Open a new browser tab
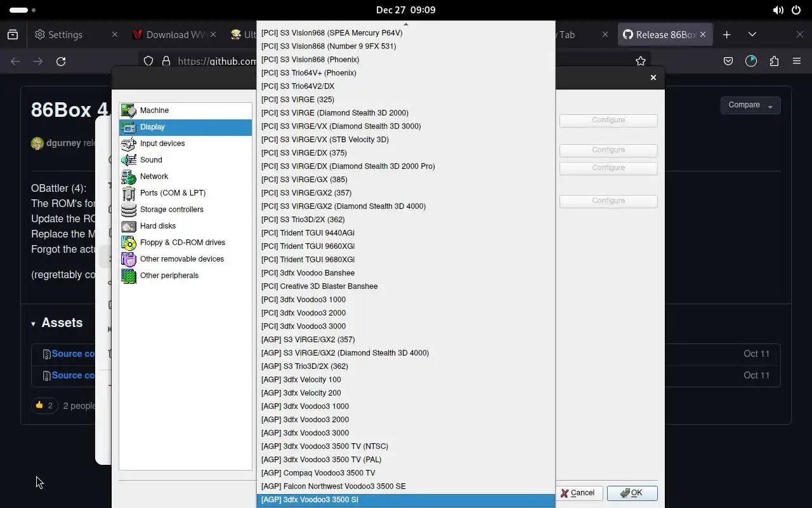The image size is (812, 508). [x=727, y=34]
